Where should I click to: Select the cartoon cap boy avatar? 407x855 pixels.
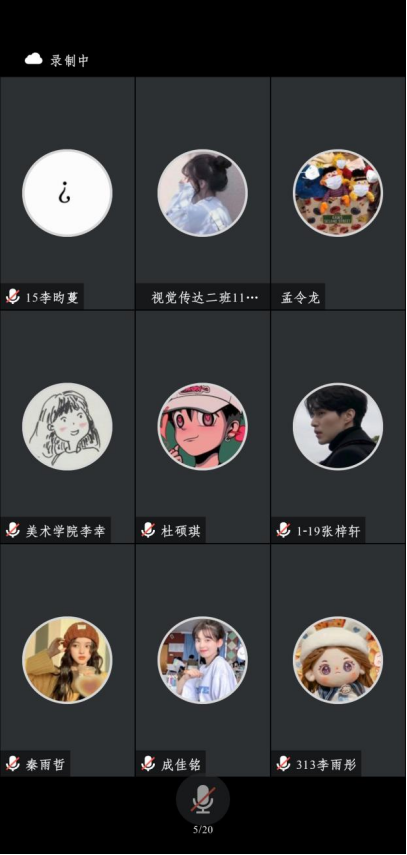pos(202,426)
